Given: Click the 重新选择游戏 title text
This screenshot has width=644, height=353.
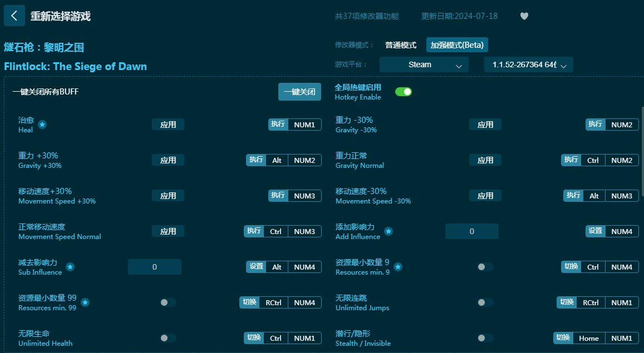Looking at the screenshot, I should (60, 16).
